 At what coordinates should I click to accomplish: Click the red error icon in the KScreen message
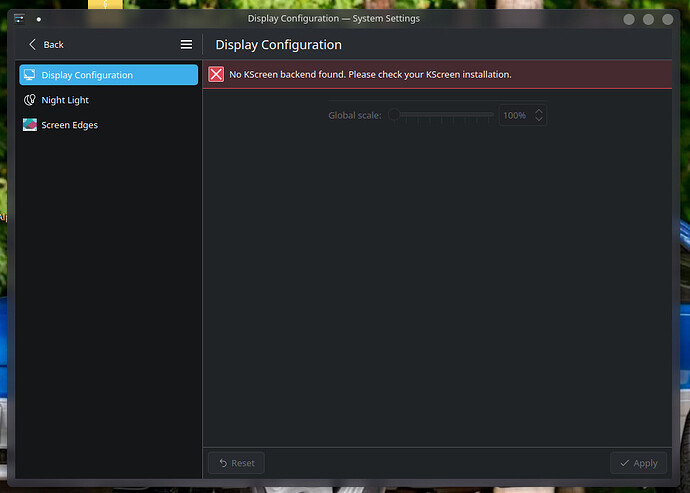[x=216, y=74]
